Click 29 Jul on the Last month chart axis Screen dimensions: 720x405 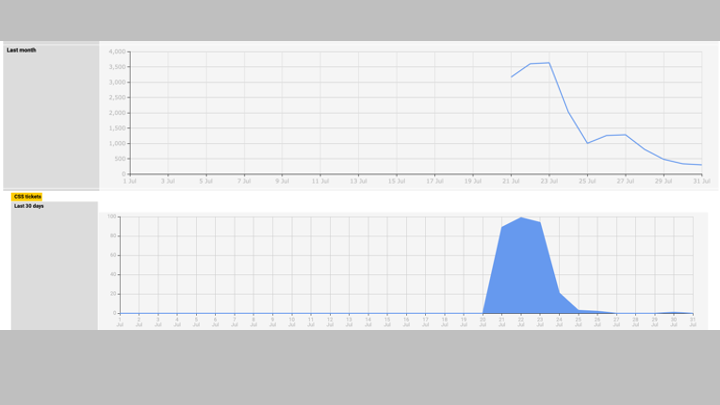click(664, 181)
